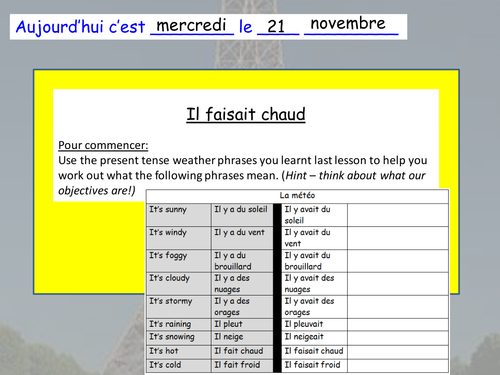
Task: Select the 'It's sunny' cell
Action: click(x=179, y=215)
